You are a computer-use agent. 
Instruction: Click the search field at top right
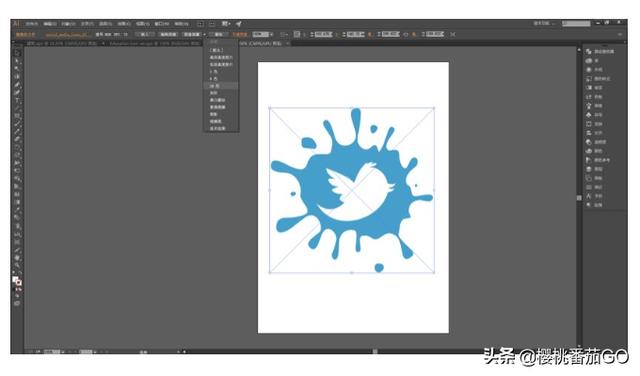(576, 24)
